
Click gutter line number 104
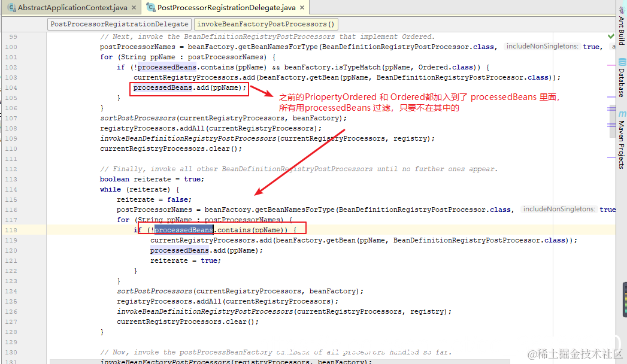click(x=11, y=87)
